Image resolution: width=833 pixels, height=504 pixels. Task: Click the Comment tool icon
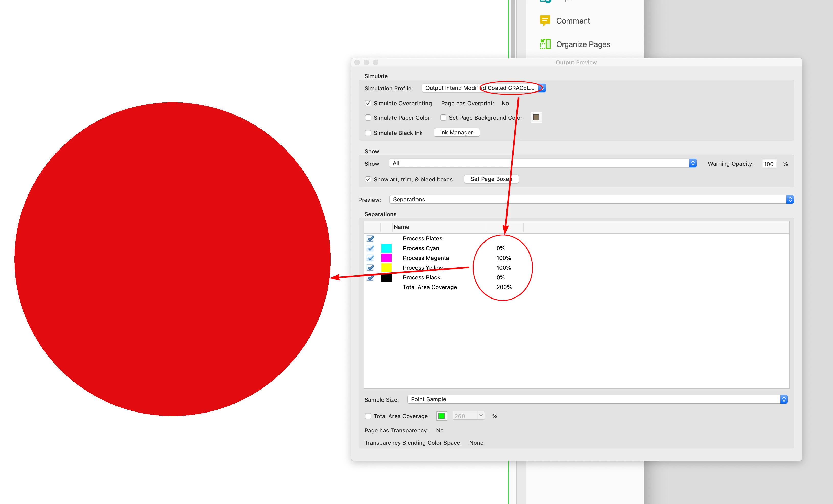point(545,21)
